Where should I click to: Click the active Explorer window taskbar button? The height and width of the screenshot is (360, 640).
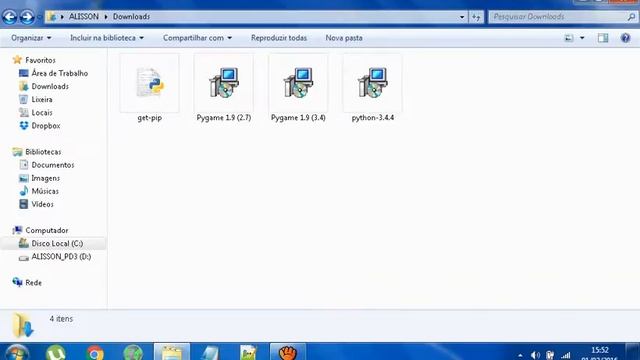point(171,353)
